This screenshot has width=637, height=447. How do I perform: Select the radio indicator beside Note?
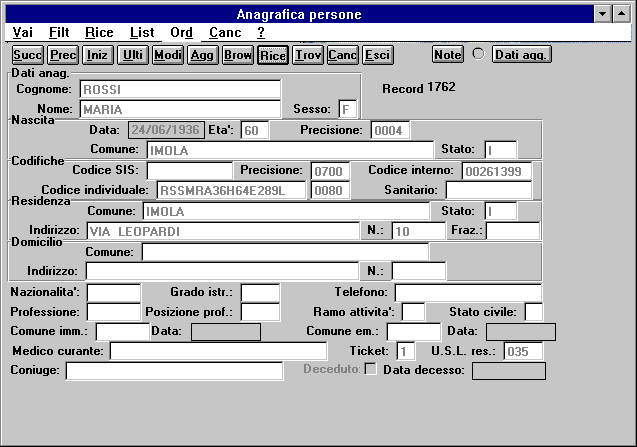478,54
